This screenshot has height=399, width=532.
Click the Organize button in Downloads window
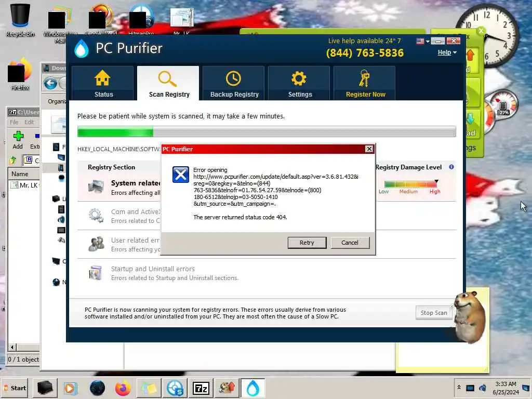click(57, 101)
